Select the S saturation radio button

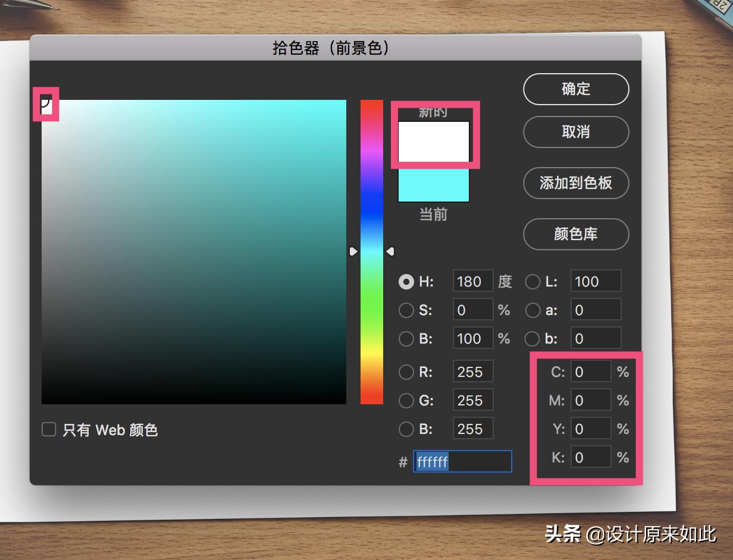pos(406,310)
